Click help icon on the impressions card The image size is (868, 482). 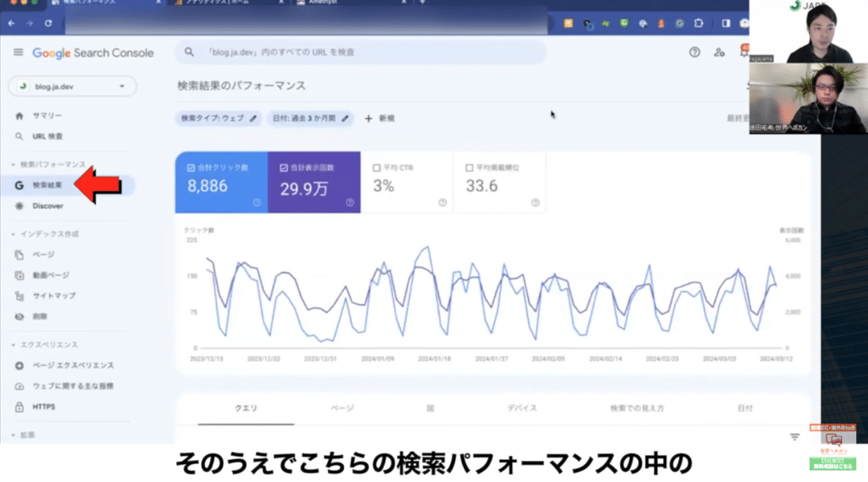coord(350,202)
